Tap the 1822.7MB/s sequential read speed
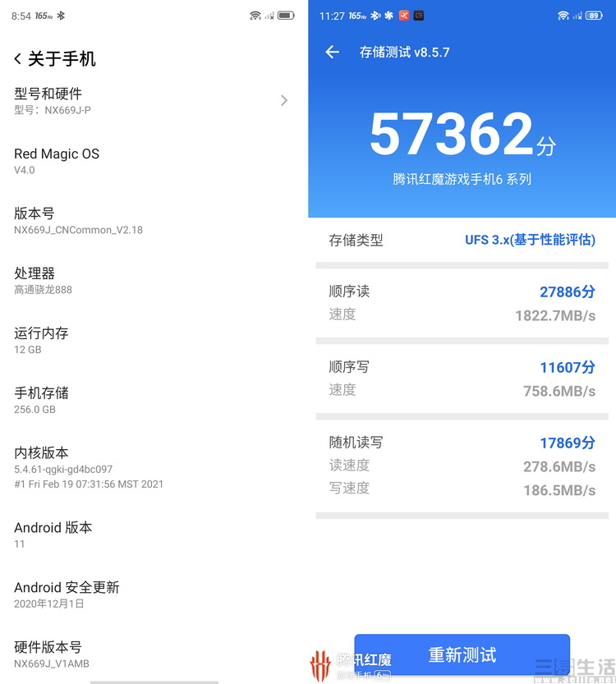 [555, 315]
